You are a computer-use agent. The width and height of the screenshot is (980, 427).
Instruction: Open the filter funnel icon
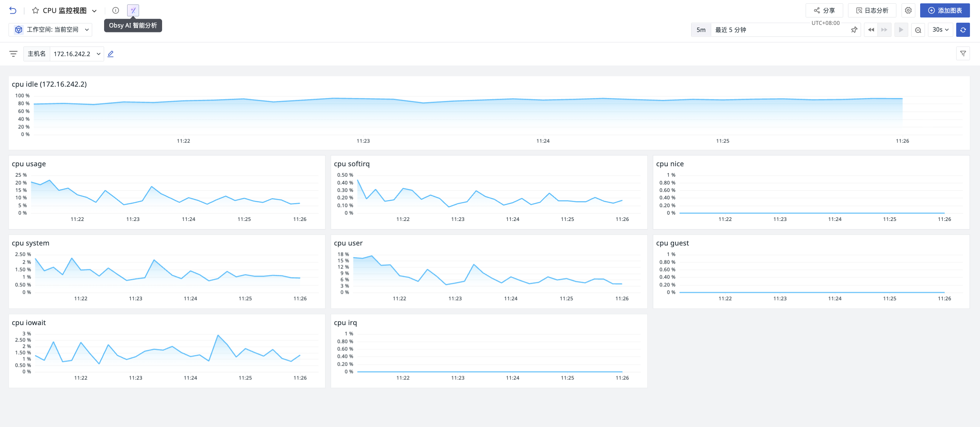963,54
